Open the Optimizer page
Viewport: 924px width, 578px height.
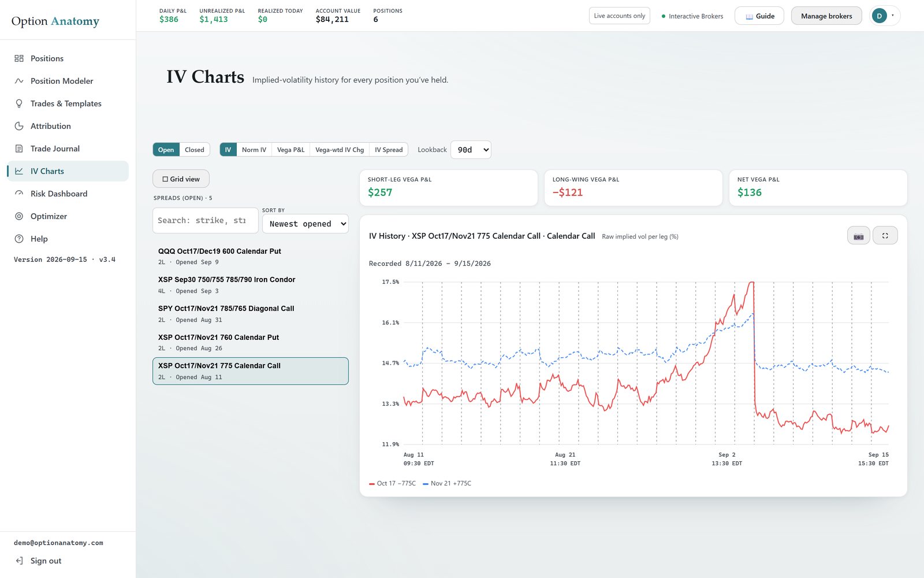tap(68, 216)
